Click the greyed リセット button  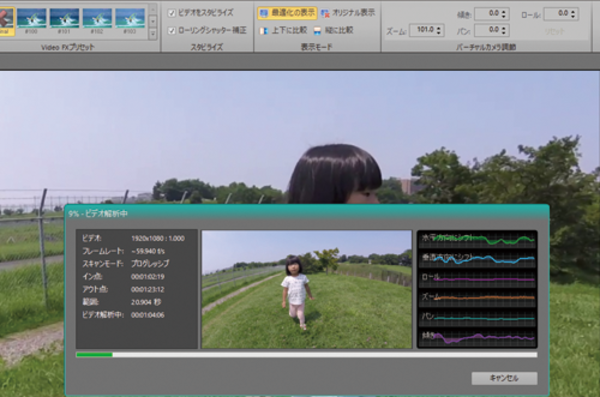[554, 31]
